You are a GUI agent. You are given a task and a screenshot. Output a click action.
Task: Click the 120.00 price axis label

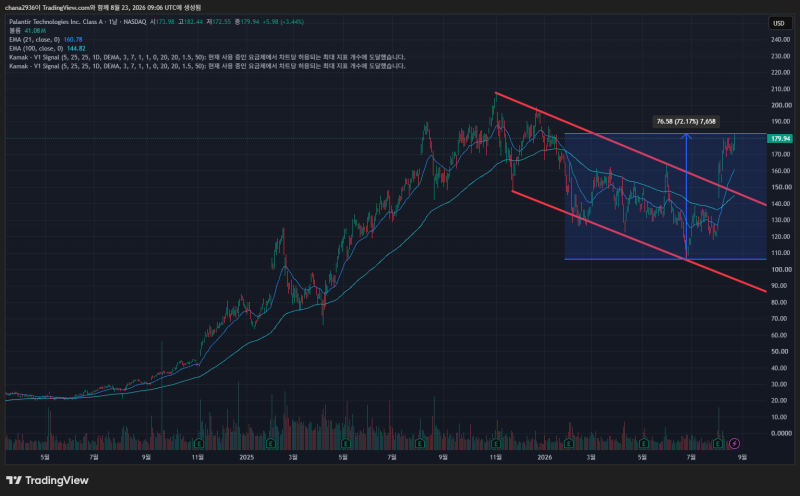coord(781,236)
